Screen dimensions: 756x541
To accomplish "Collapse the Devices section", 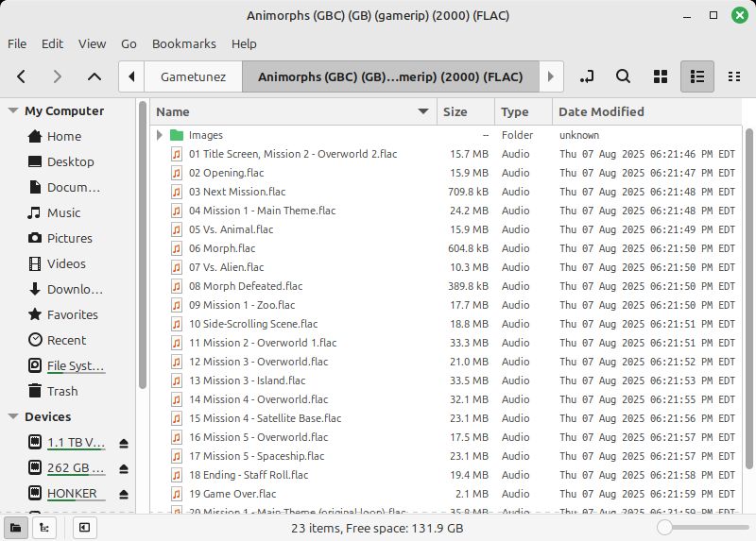I will [x=13, y=416].
